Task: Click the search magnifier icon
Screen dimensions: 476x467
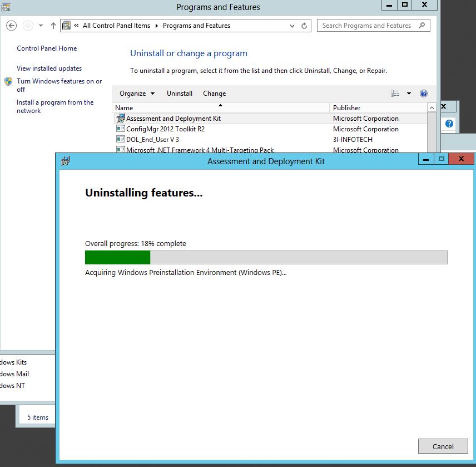Action: 422,26
